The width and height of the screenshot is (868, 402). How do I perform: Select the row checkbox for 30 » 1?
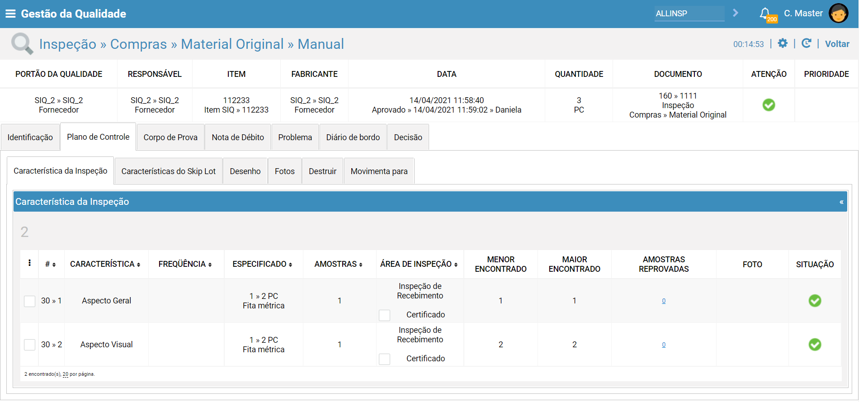click(29, 301)
